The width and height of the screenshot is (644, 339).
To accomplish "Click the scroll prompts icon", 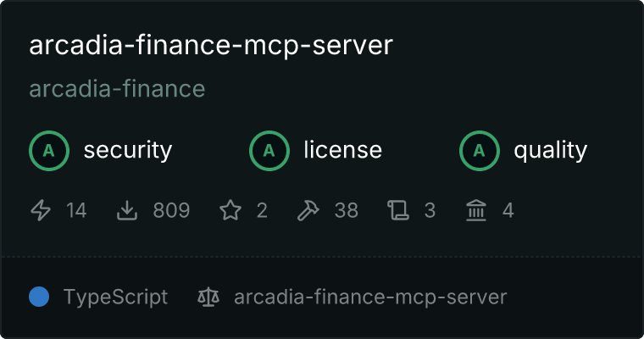I will coord(398,210).
